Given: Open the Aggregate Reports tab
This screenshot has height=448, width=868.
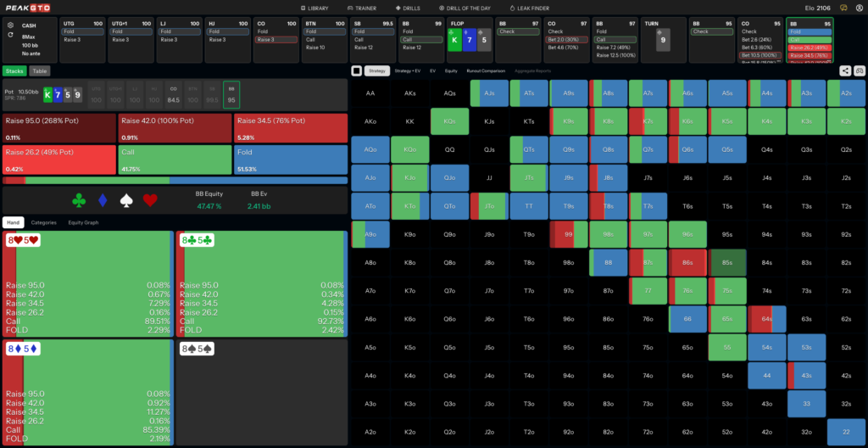Looking at the screenshot, I should point(532,71).
